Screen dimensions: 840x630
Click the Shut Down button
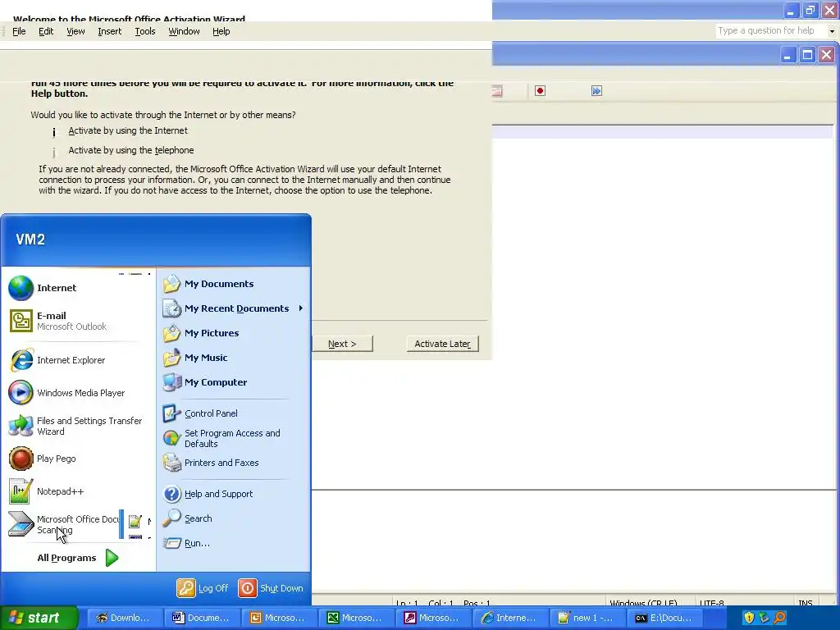[271, 588]
